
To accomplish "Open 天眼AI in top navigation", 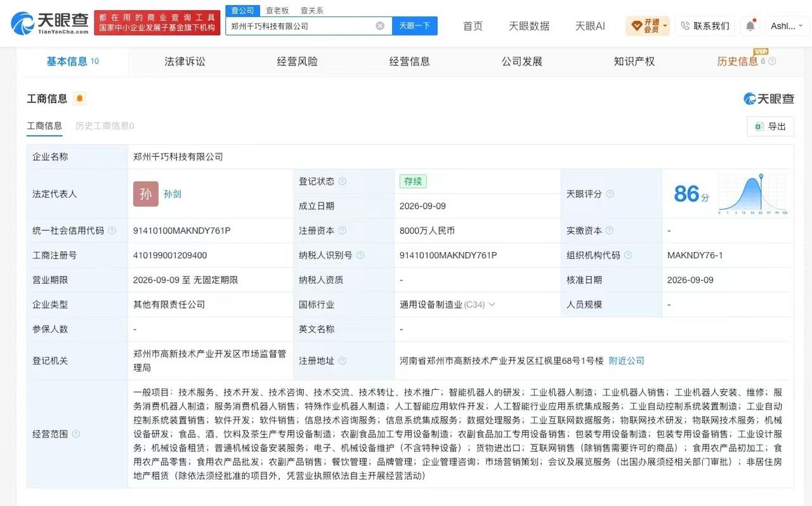I will pos(590,26).
